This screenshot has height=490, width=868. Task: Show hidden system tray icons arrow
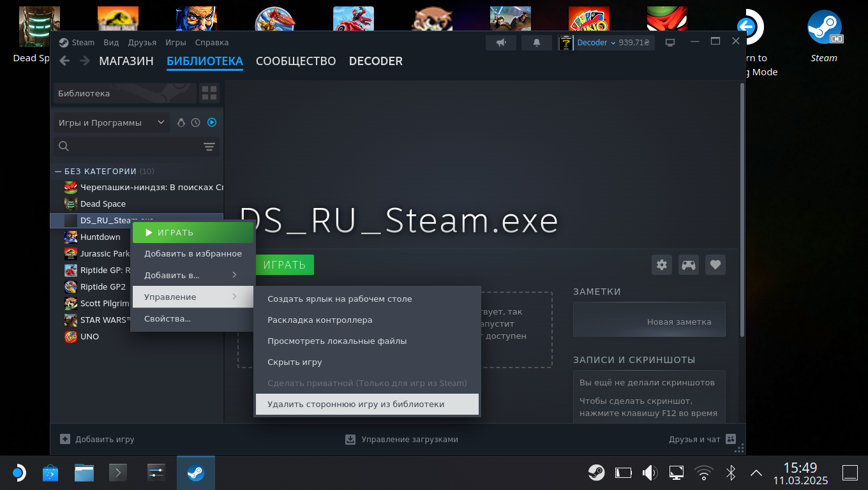point(756,473)
